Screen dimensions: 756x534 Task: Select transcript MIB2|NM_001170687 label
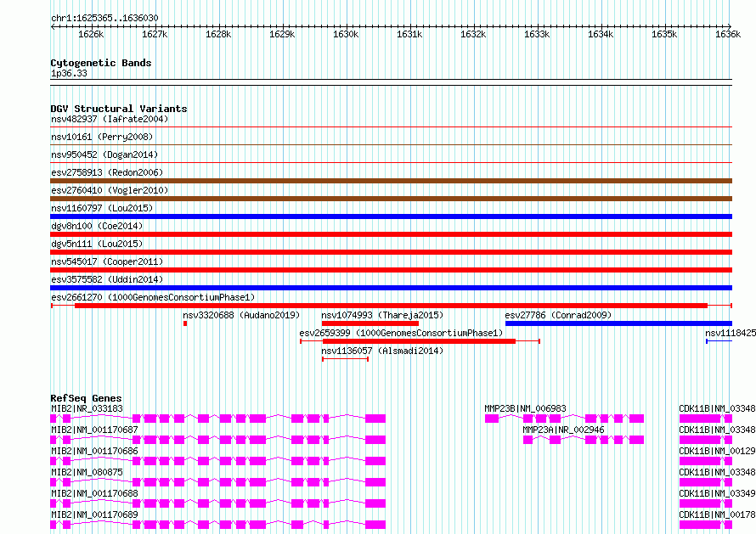point(94,430)
